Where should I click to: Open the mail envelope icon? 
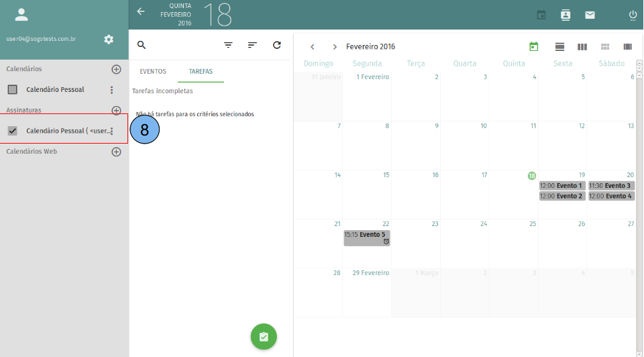point(590,15)
